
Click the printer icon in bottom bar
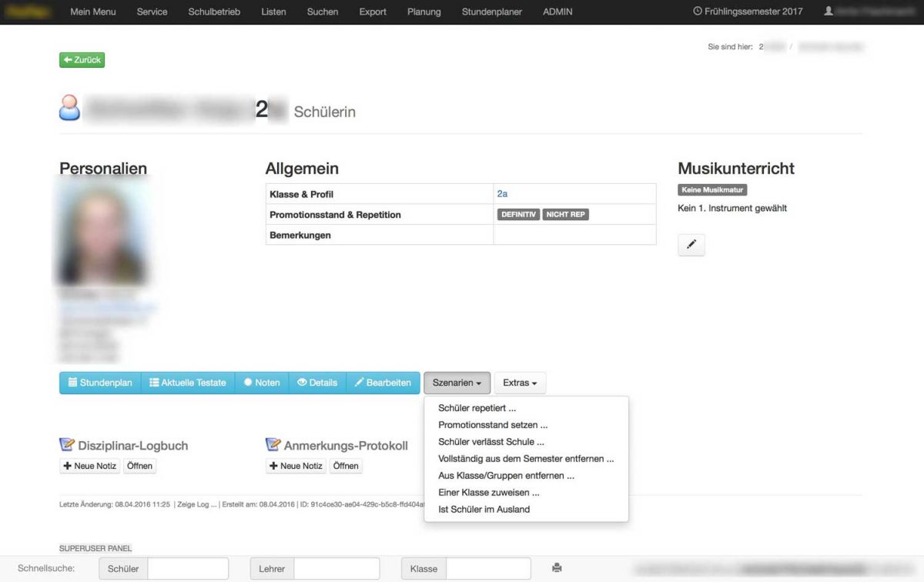pyautogui.click(x=557, y=568)
